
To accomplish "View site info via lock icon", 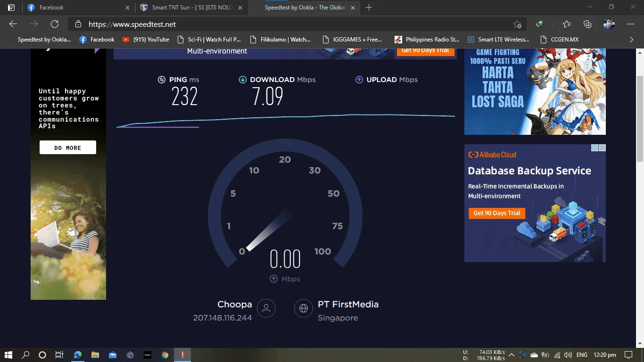I will click(79, 24).
